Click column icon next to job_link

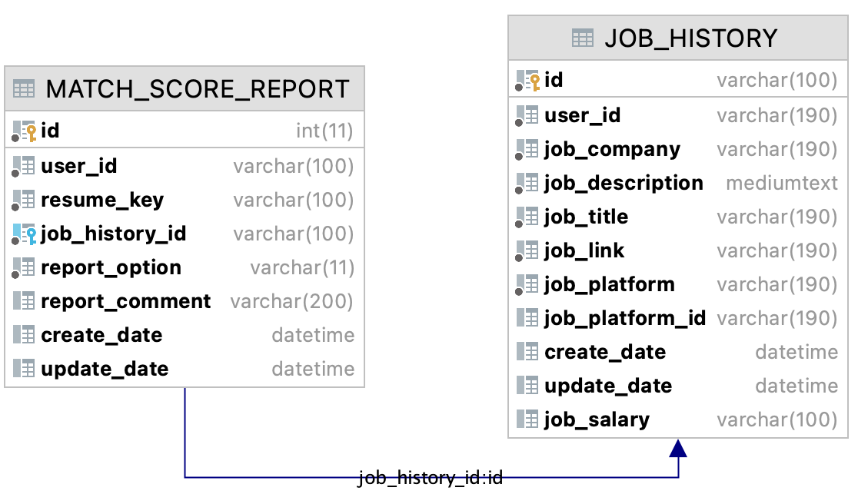(x=527, y=251)
